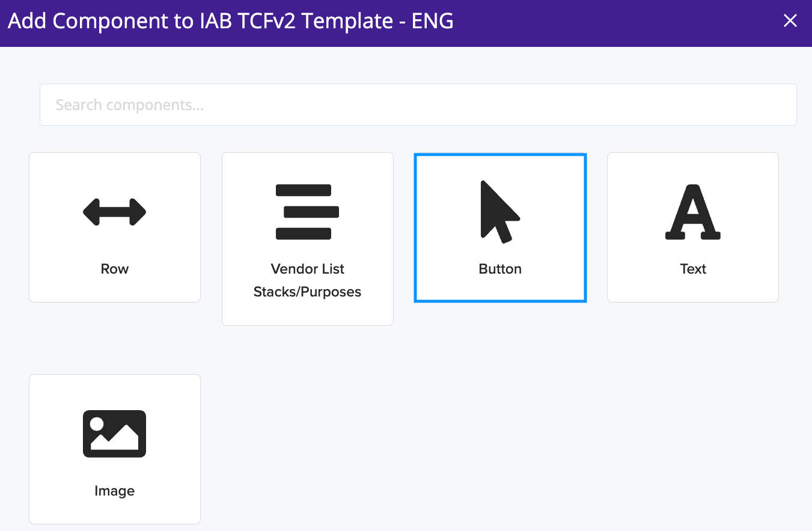Choose the Image label text
The width and height of the screenshot is (812, 531).
(x=114, y=491)
